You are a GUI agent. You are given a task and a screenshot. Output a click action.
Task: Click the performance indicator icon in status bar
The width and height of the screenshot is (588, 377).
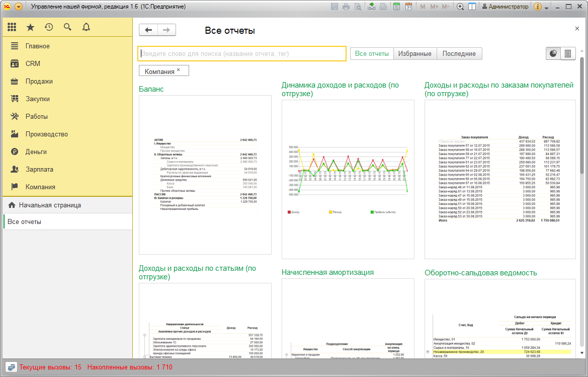pos(11,367)
